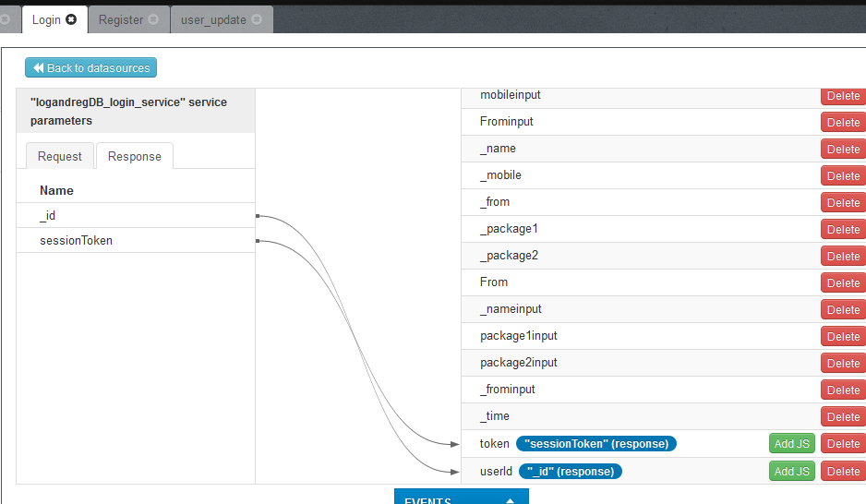866x504 pixels.
Task: Click the "sessionToken" (response) mapping badge
Action: tap(596, 444)
